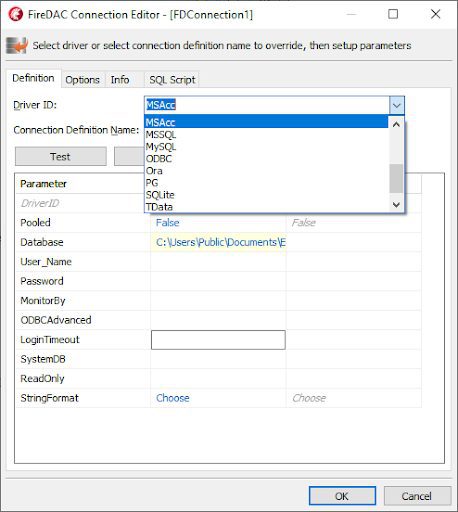Open the Driver ID dropdown arrow
458x512 pixels.
coord(396,105)
